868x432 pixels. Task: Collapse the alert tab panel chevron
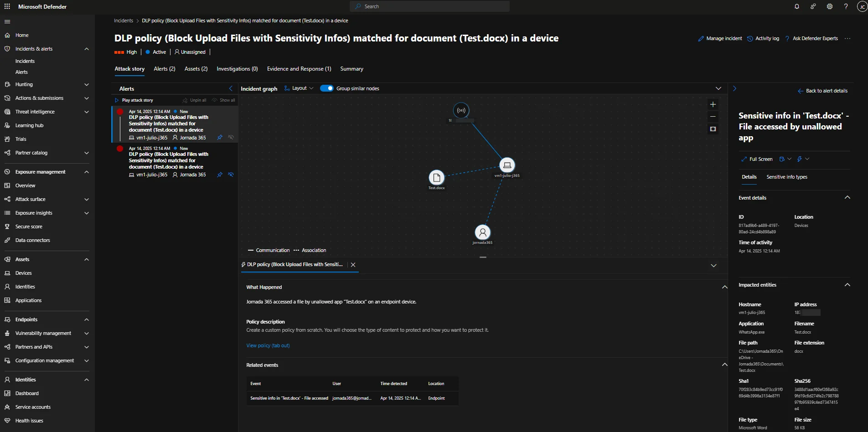pyautogui.click(x=714, y=266)
